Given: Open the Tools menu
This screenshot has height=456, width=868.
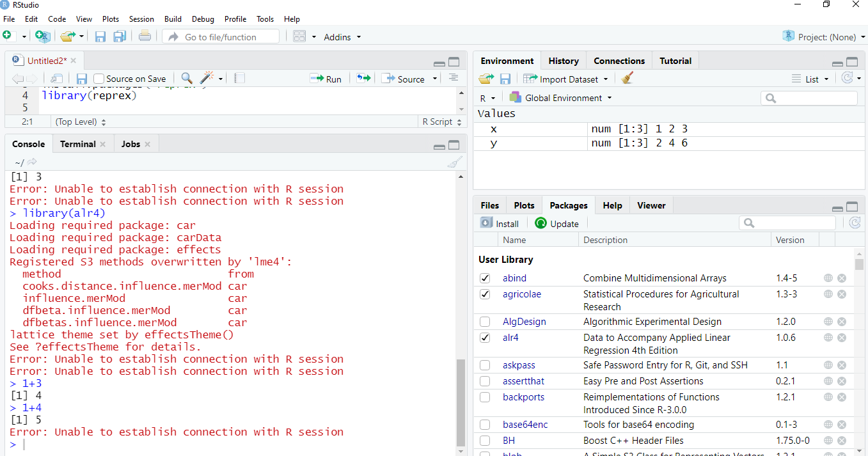Looking at the screenshot, I should 265,19.
